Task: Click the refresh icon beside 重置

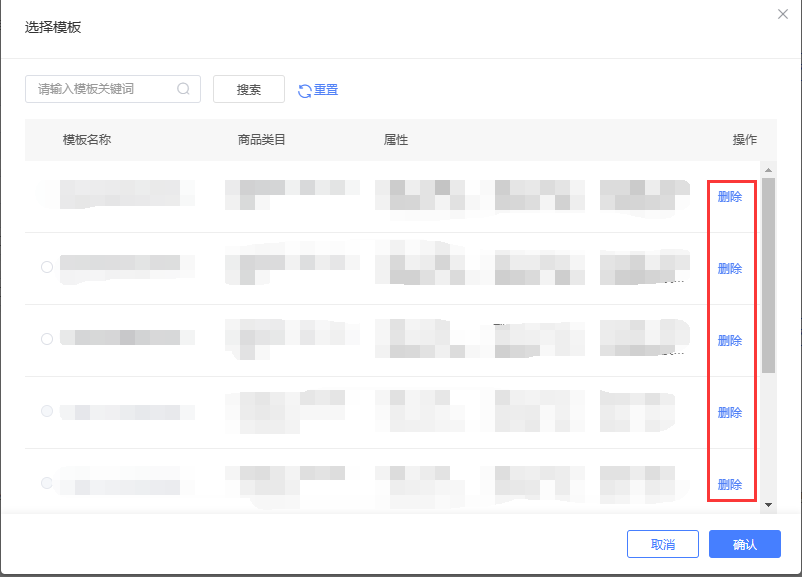Action: [305, 91]
